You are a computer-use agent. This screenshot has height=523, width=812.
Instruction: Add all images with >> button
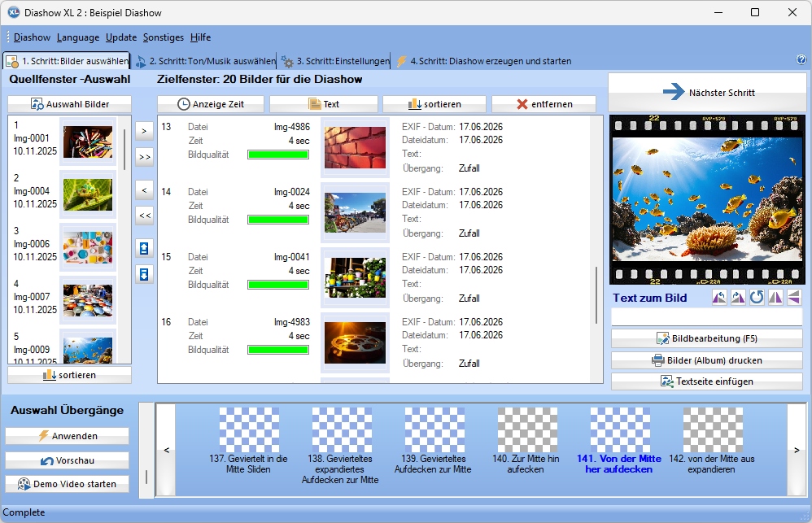click(145, 156)
